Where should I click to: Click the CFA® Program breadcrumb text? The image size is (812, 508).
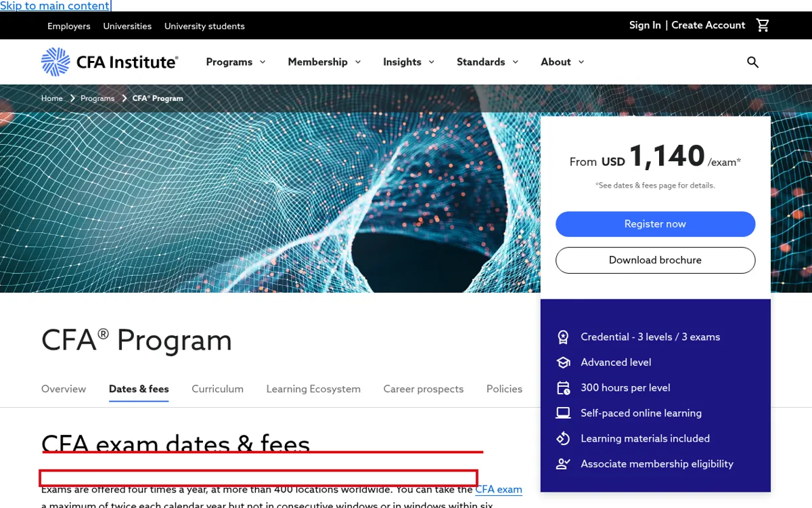158,98
